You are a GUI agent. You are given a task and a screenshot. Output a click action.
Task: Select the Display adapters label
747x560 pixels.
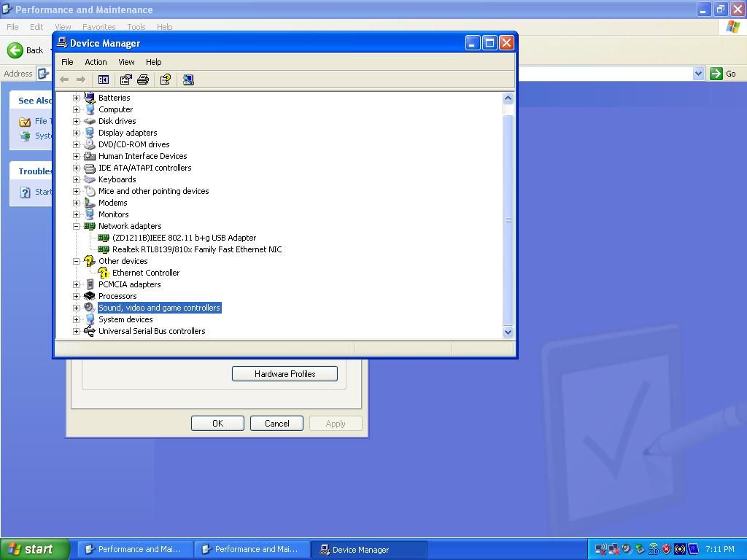tap(128, 133)
